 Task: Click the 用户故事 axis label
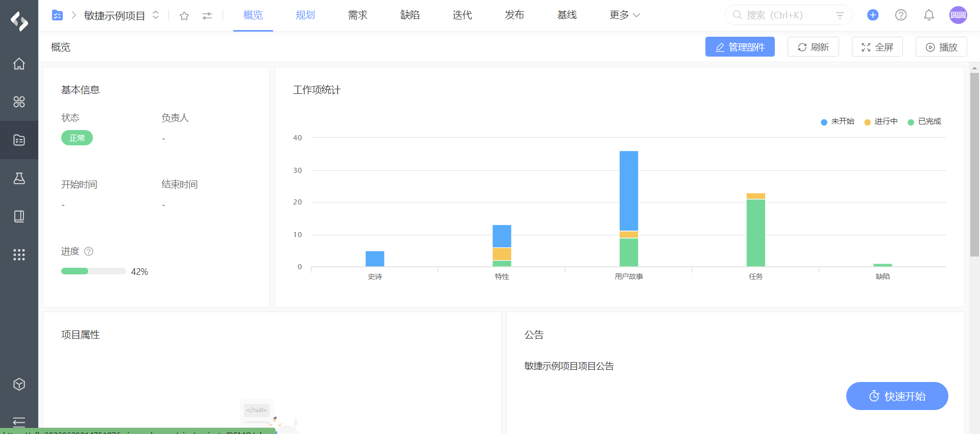click(x=629, y=276)
